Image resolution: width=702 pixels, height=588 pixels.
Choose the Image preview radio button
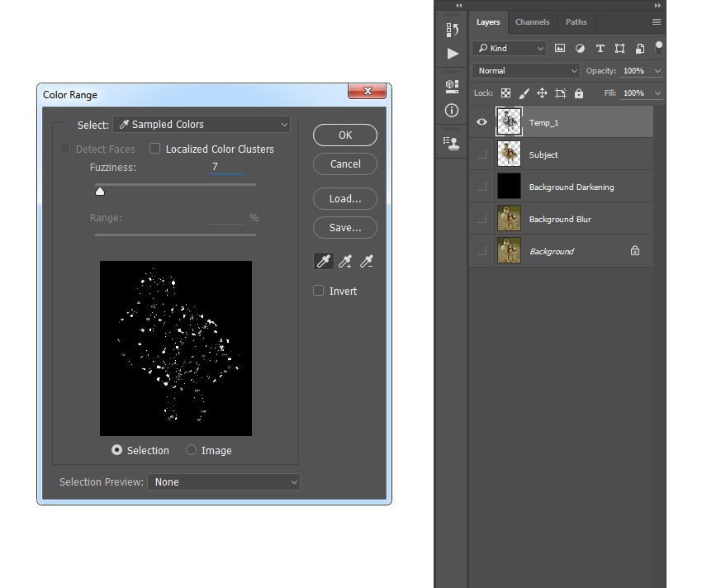tap(192, 450)
